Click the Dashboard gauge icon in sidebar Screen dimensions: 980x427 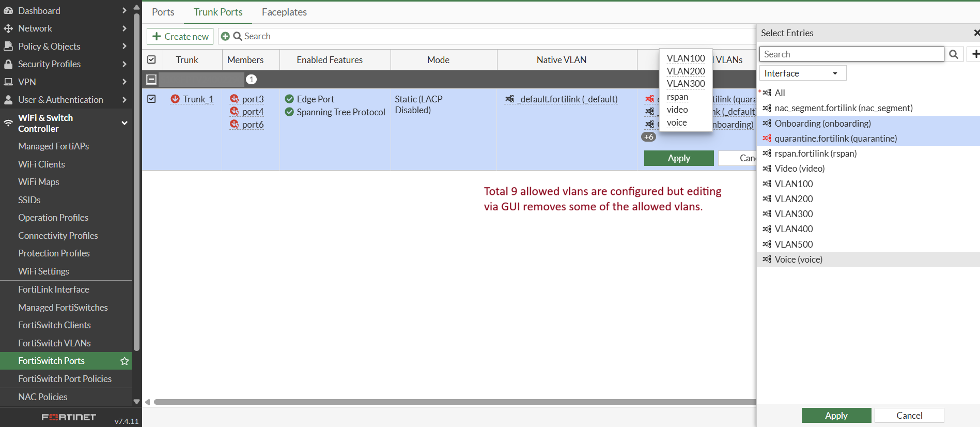click(x=8, y=10)
